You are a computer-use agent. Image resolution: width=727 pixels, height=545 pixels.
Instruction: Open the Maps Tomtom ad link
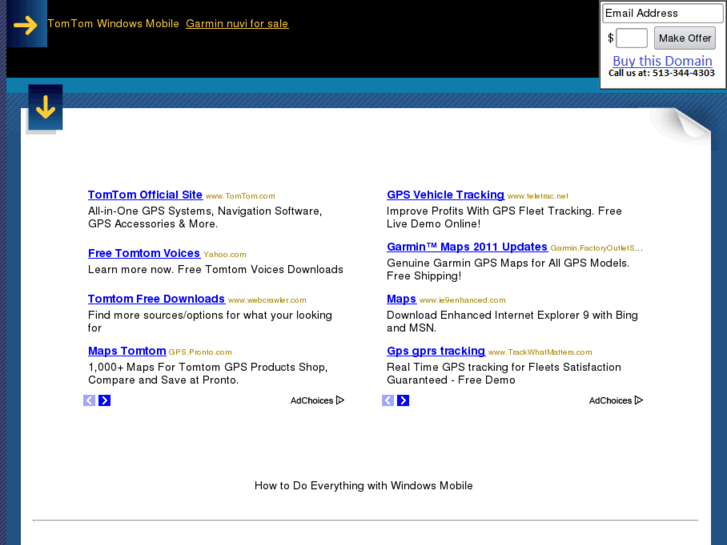[x=127, y=351]
